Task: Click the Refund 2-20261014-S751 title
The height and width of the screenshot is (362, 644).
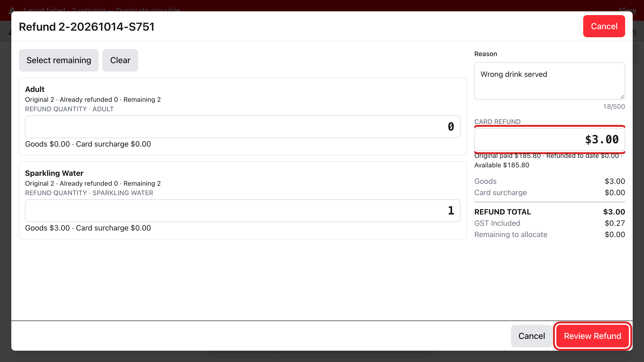Action: point(87,27)
